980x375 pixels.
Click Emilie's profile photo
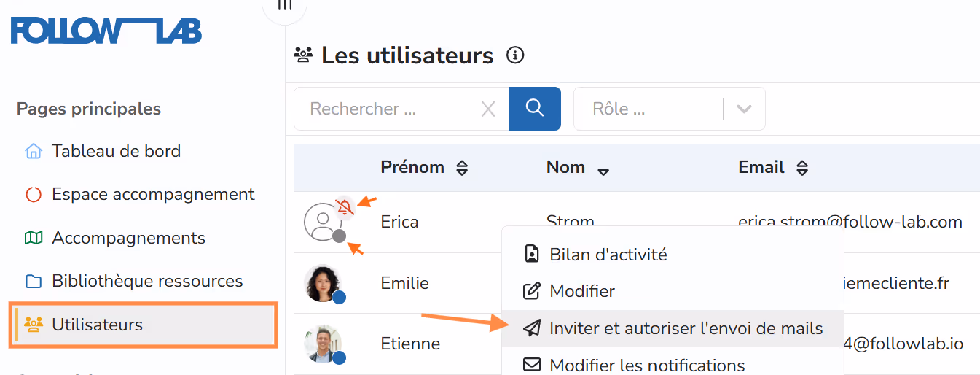[x=322, y=282]
